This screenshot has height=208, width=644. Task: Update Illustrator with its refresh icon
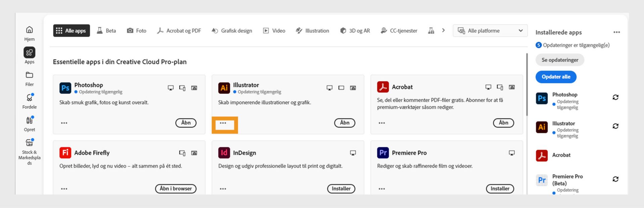pos(615,126)
